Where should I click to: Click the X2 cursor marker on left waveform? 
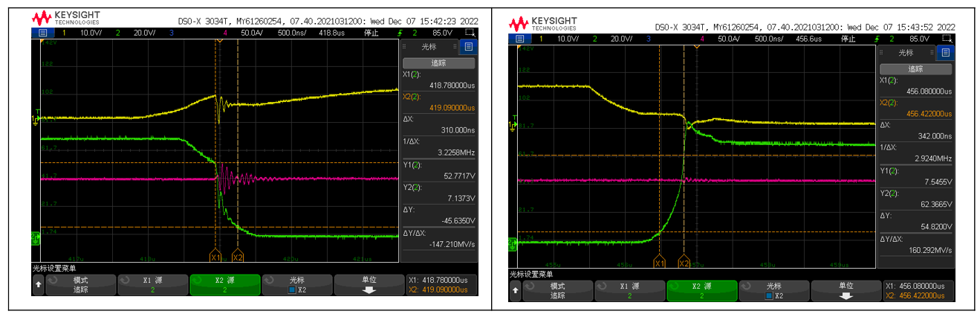[x=238, y=257]
